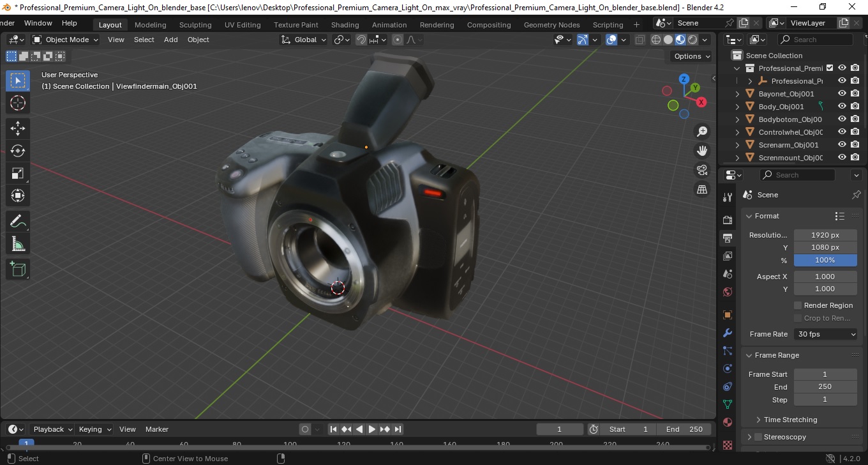Open the Add menu in the viewport header
Viewport: 868px width, 465px height.
click(171, 40)
